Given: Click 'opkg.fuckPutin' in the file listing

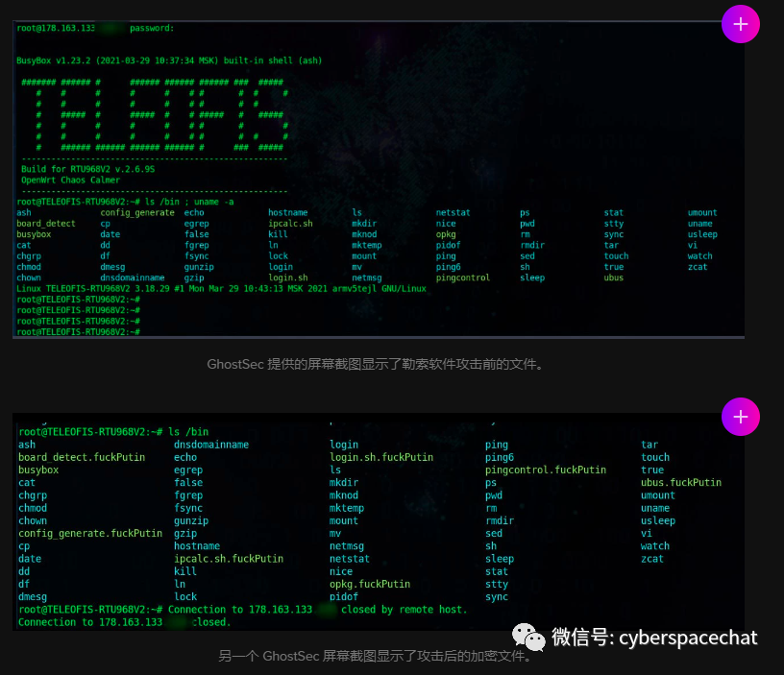Looking at the screenshot, I should click(x=370, y=584).
